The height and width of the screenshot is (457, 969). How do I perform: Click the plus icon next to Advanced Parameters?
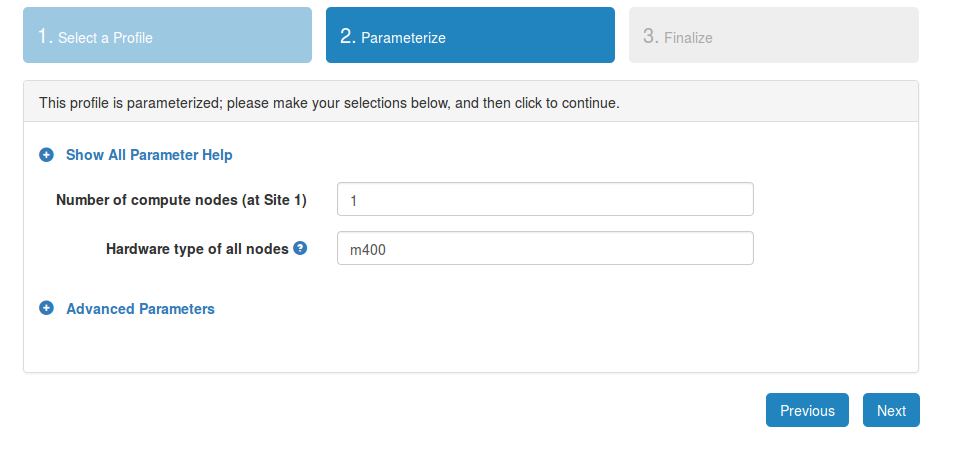[46, 308]
